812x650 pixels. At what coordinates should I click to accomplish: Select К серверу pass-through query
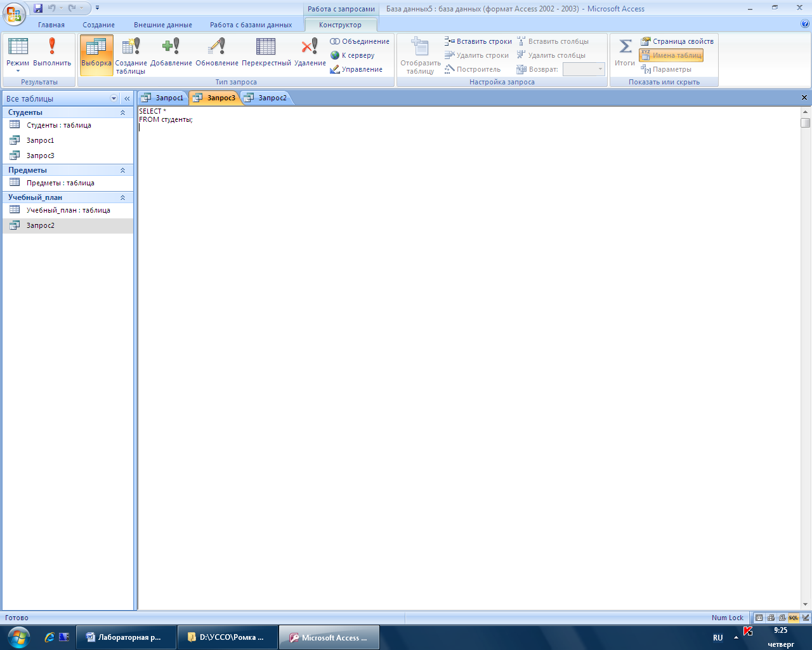pos(353,55)
